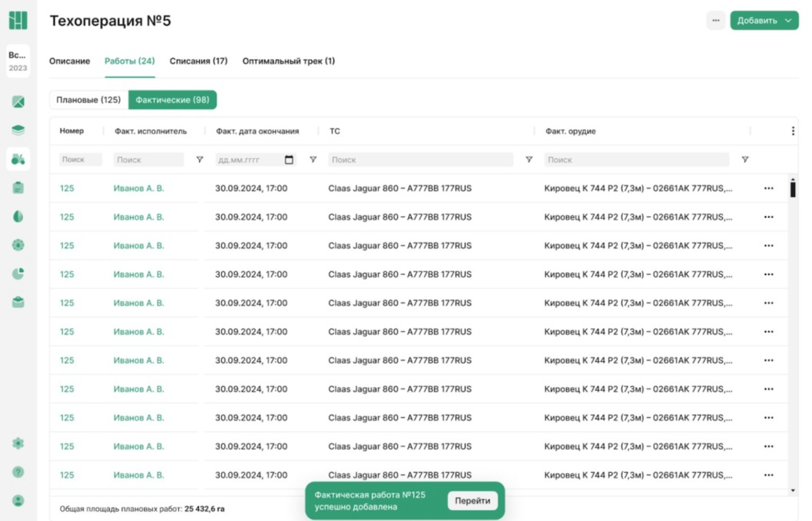The width and height of the screenshot is (812, 521).
Task: Switch to the Списания (17) tab
Action: click(x=198, y=61)
